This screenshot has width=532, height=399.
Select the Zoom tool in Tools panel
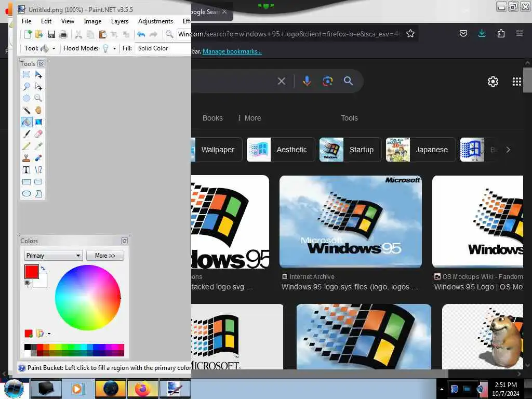click(x=38, y=98)
